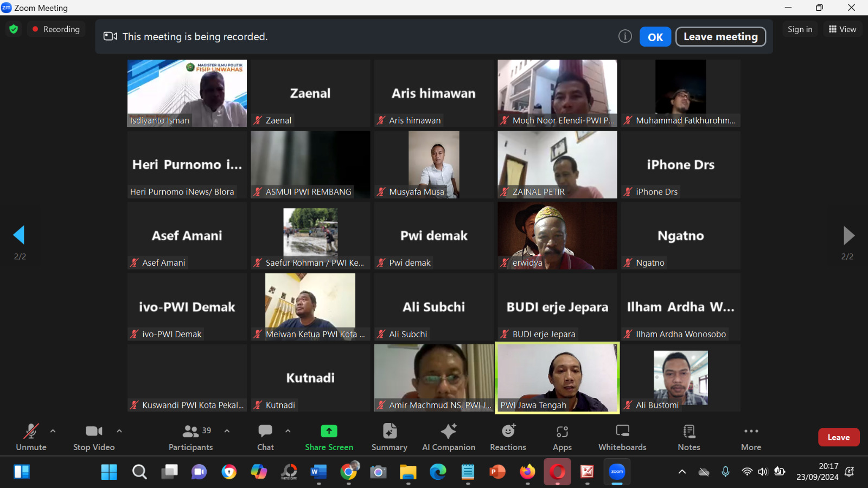Open the meeting Summary
868x488 pixels.
(389, 437)
